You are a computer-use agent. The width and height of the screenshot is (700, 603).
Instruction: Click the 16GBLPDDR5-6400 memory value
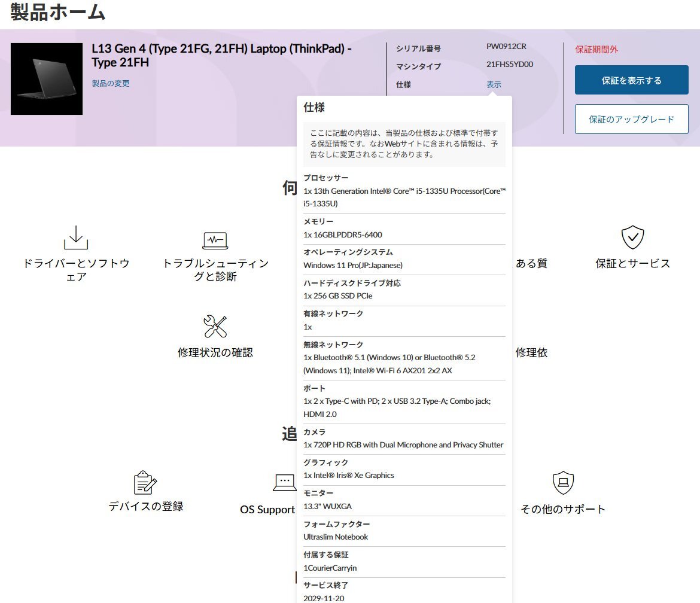[x=343, y=234]
